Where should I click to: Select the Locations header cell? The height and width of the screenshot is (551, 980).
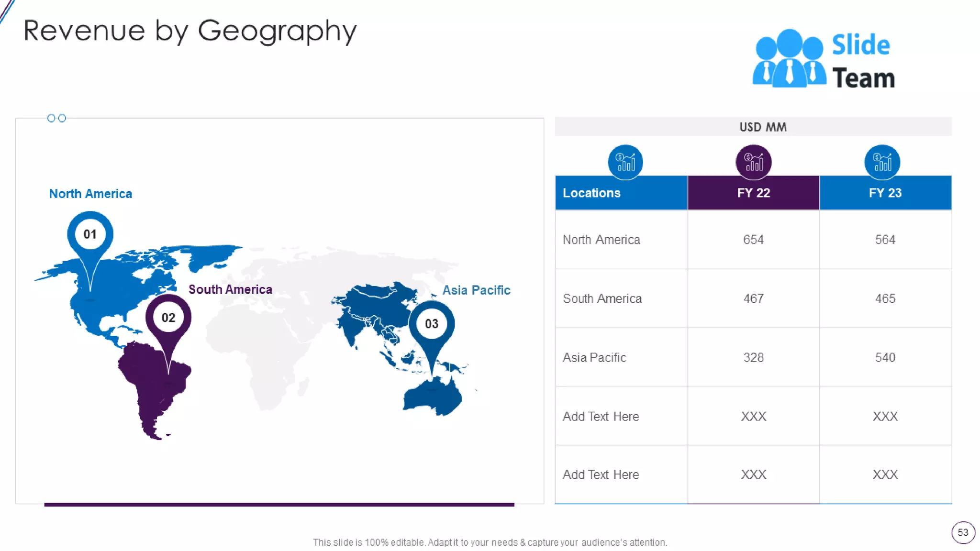tap(621, 193)
